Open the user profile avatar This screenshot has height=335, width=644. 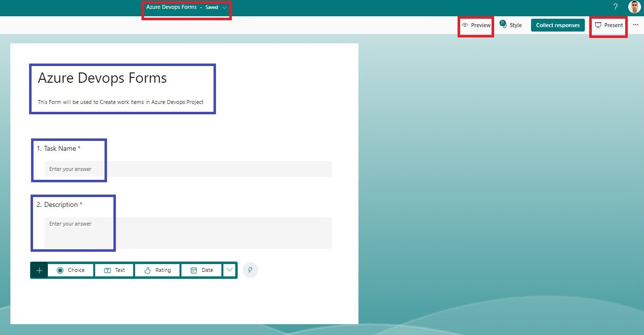click(634, 7)
